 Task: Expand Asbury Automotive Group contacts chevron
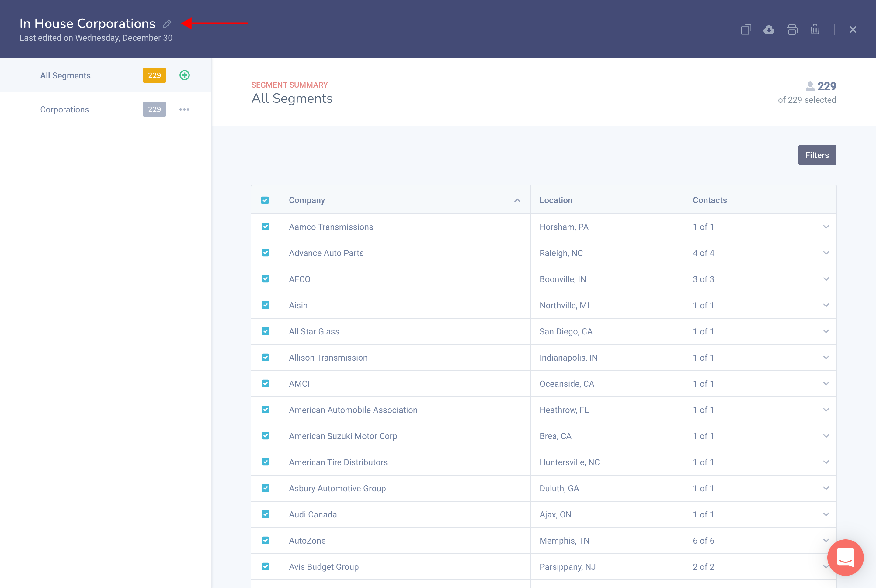(x=826, y=489)
